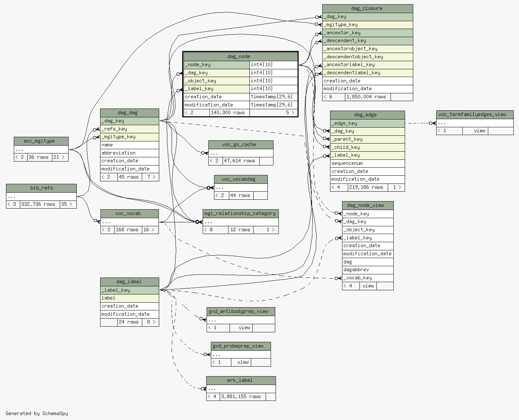Open the dag_closure table header
The height and width of the screenshot is (420, 519).
[368, 8]
